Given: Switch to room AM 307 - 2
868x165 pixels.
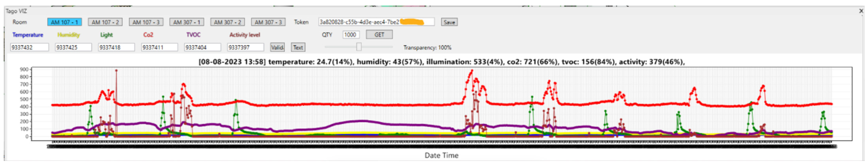Looking at the screenshot, I should click(227, 22).
